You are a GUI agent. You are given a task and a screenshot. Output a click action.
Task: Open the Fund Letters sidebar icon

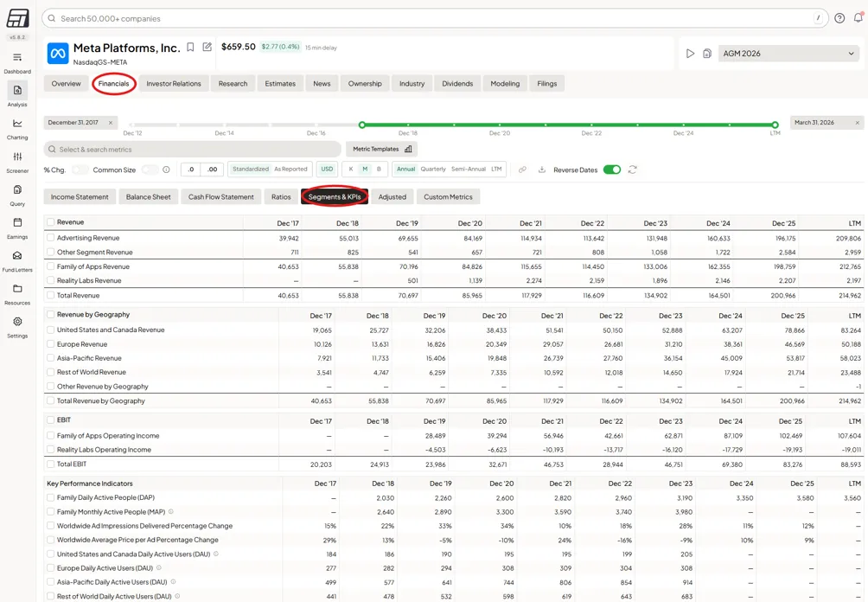(x=17, y=256)
